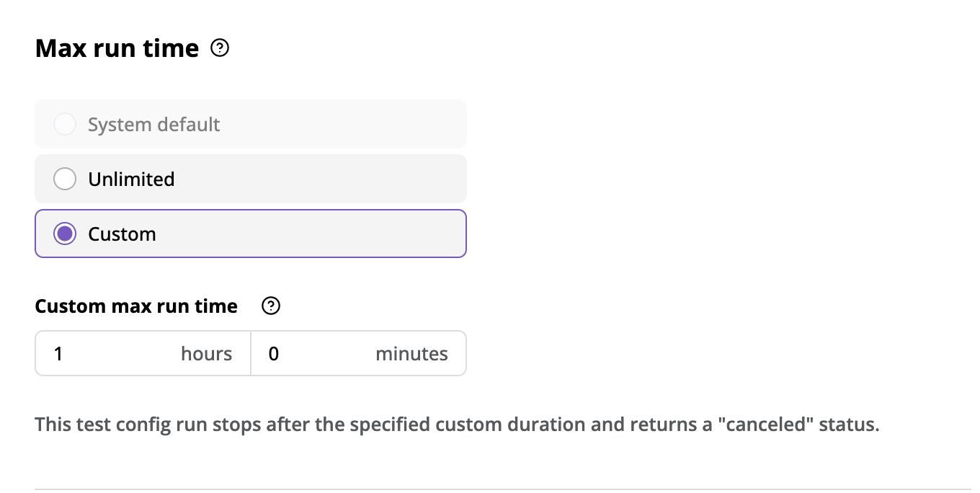This screenshot has height=493, width=980.
Task: Select the Unlimited radio button
Action: (65, 179)
